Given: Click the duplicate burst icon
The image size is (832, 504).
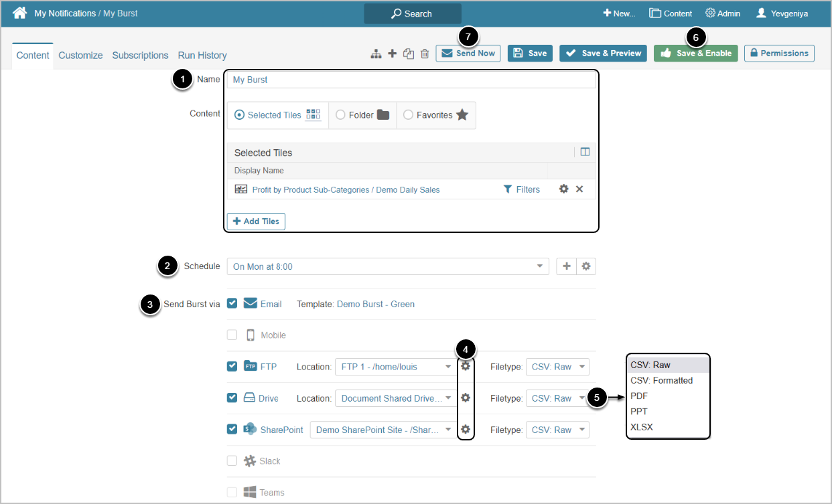Looking at the screenshot, I should click(x=409, y=54).
